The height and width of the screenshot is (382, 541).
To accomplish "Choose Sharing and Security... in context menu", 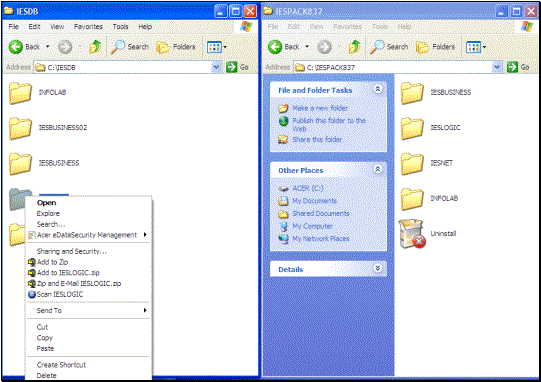I will pyautogui.click(x=88, y=252).
